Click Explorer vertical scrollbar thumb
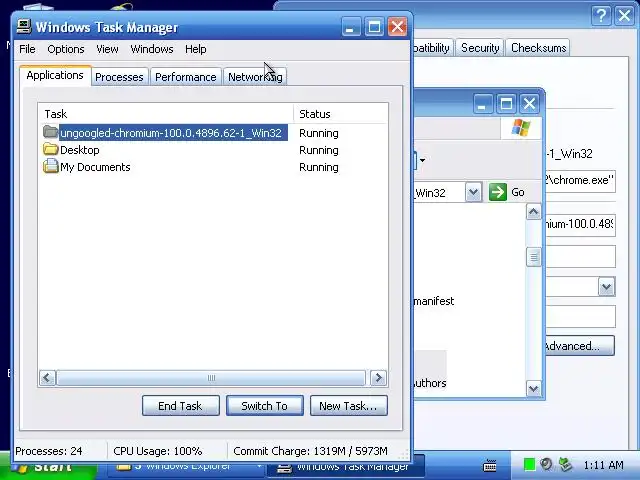 533,257
